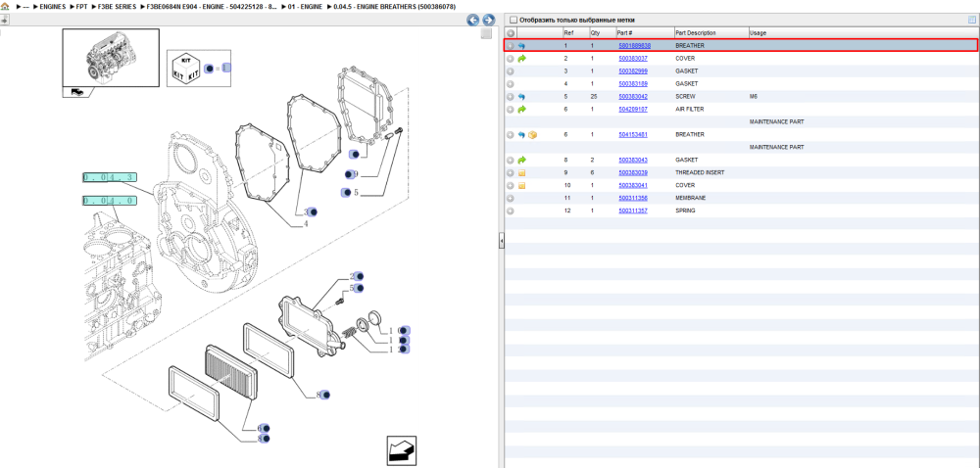Sort by the Usage column header
The height and width of the screenshot is (468, 980).
point(759,32)
